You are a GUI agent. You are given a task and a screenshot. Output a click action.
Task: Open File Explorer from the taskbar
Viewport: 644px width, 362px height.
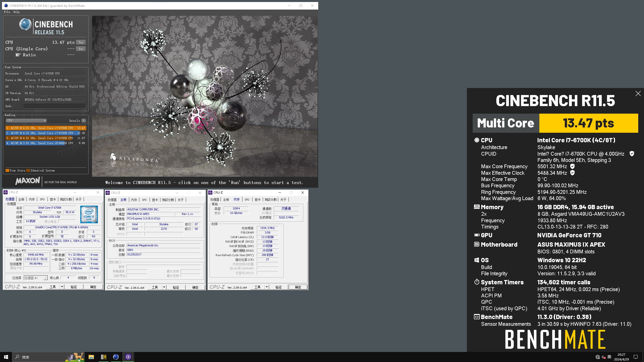click(x=91, y=357)
